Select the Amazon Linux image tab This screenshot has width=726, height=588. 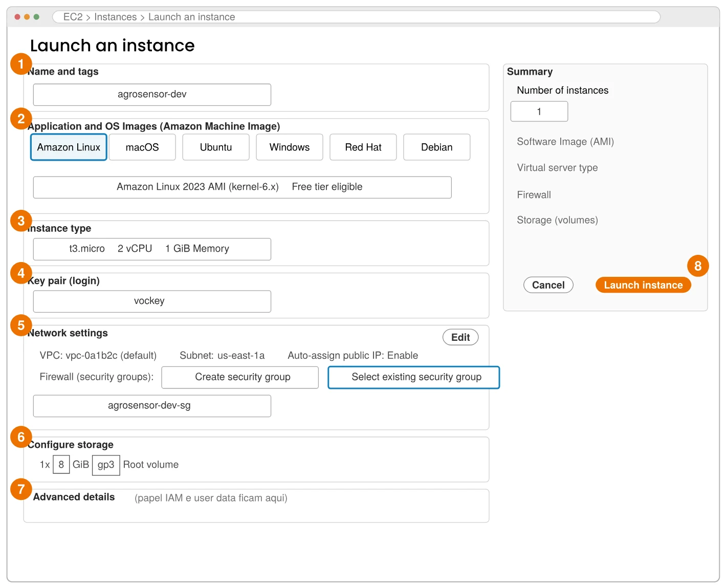[x=69, y=147]
